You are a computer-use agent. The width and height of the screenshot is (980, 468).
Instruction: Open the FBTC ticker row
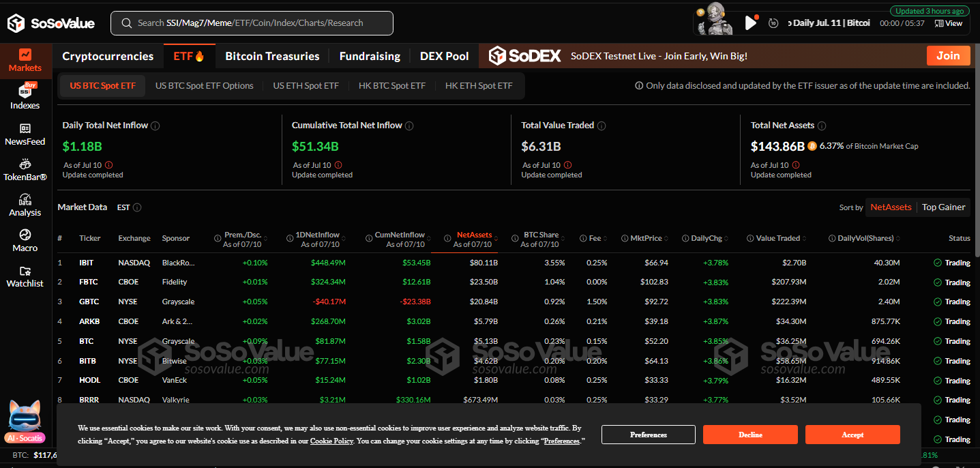[514, 282]
